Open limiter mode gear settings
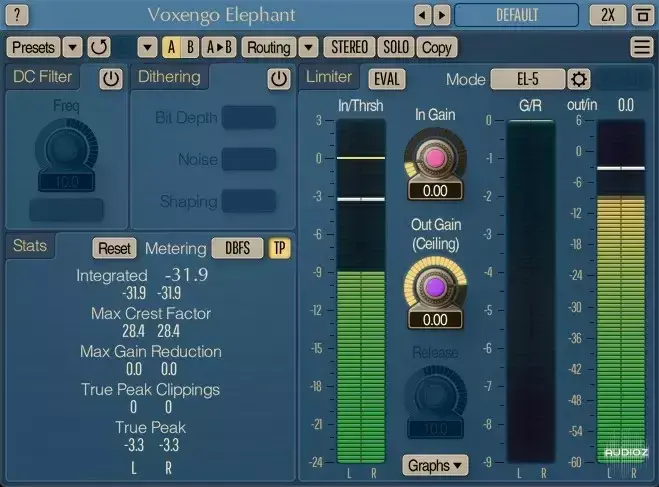The width and height of the screenshot is (659, 487). pos(579,79)
